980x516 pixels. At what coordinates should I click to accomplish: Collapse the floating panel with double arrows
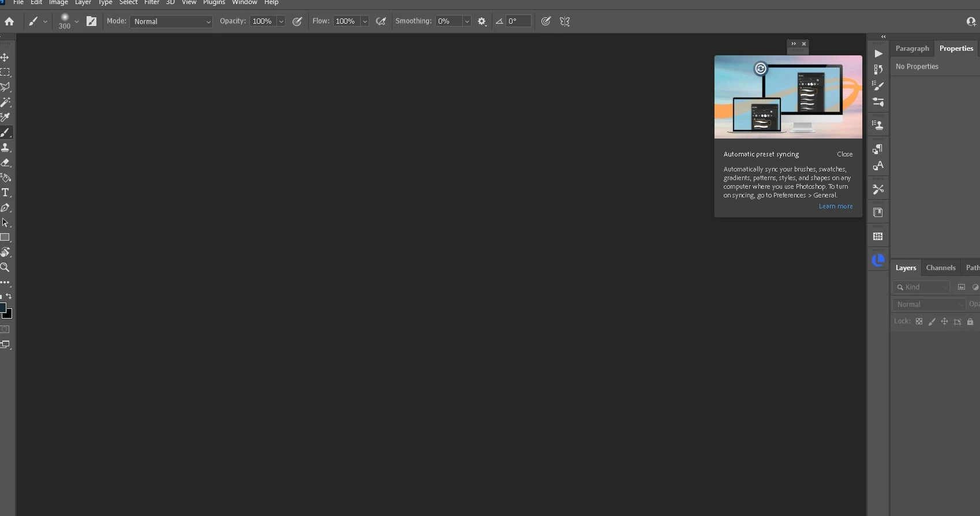pyautogui.click(x=794, y=44)
